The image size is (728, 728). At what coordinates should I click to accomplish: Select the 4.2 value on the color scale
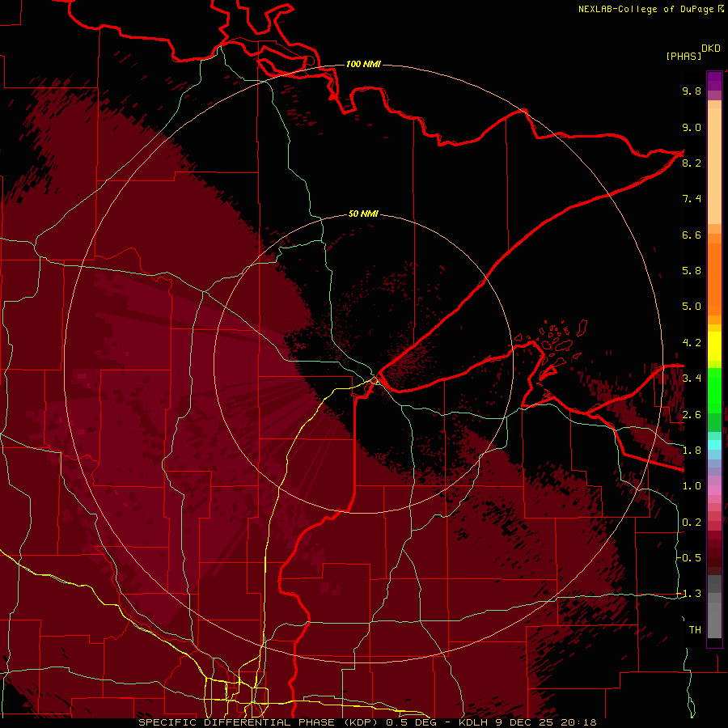coord(692,343)
